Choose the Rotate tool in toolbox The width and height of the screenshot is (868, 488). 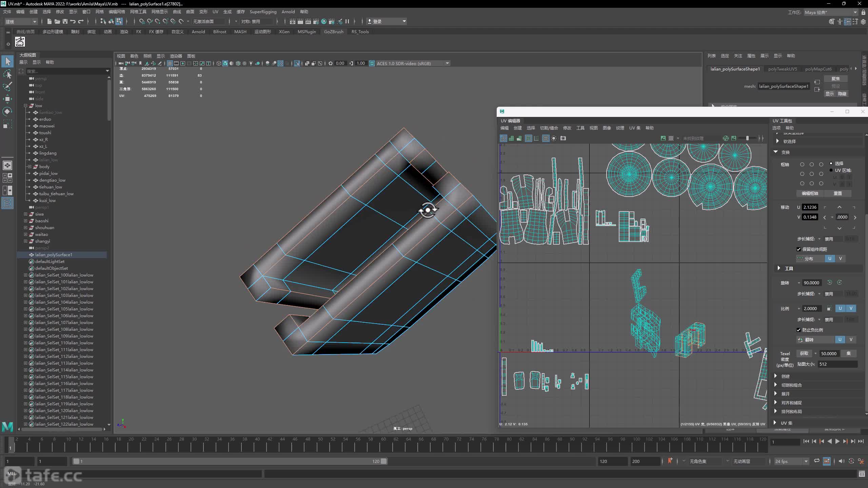point(7,111)
